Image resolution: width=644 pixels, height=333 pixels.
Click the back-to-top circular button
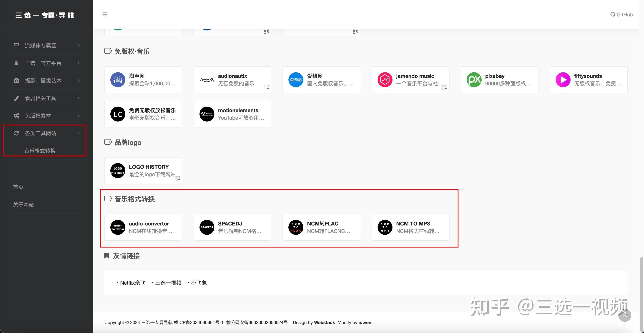pos(624,315)
